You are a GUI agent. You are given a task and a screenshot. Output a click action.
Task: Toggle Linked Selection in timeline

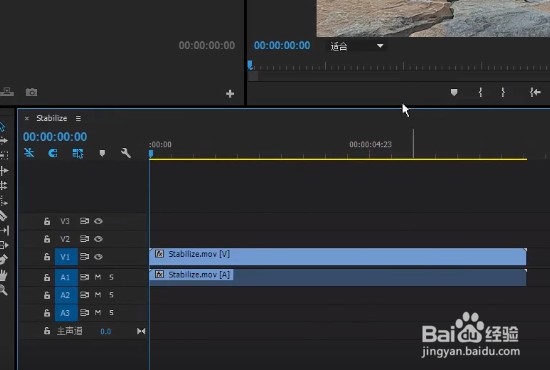point(78,153)
